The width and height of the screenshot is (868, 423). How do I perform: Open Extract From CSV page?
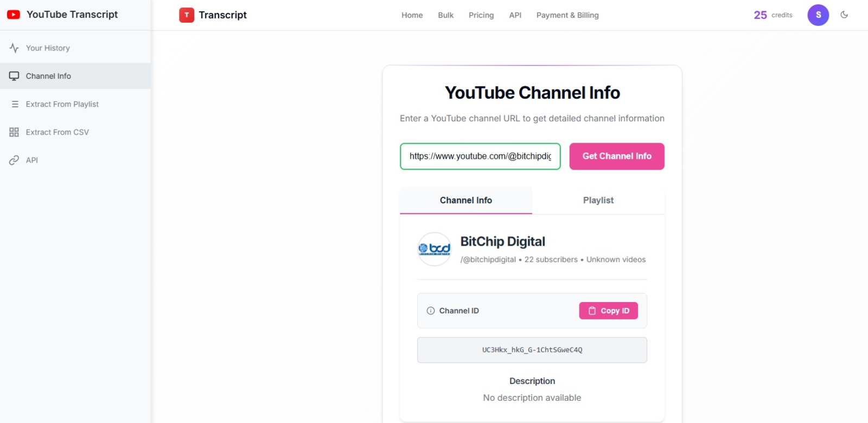click(x=57, y=132)
